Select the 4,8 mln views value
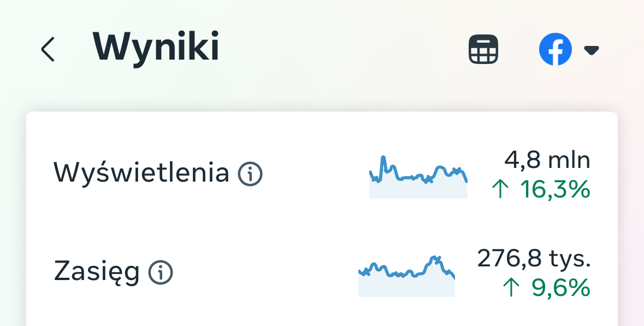This screenshot has height=326, width=644. (547, 160)
